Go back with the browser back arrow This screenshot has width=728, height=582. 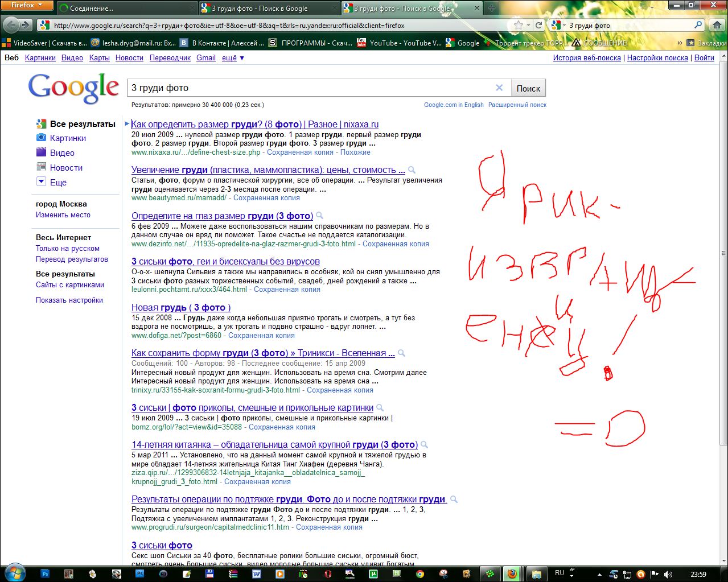click(x=11, y=25)
